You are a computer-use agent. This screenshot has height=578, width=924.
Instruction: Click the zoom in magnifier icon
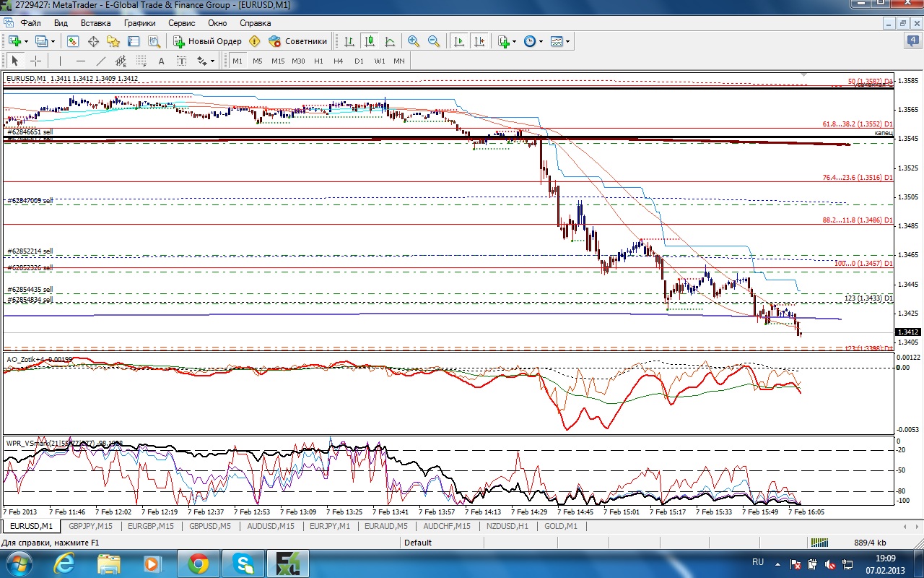click(x=414, y=41)
